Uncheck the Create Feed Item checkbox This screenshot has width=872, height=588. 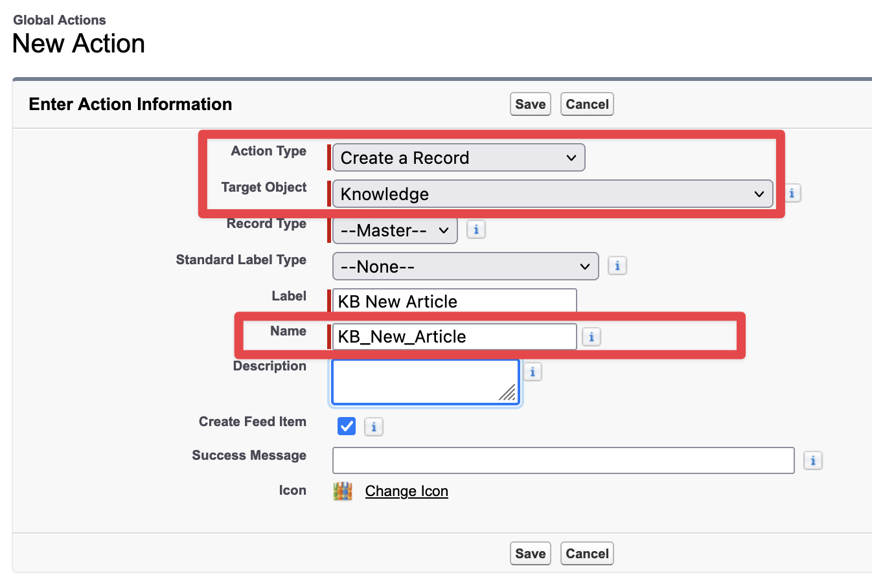coord(347,426)
